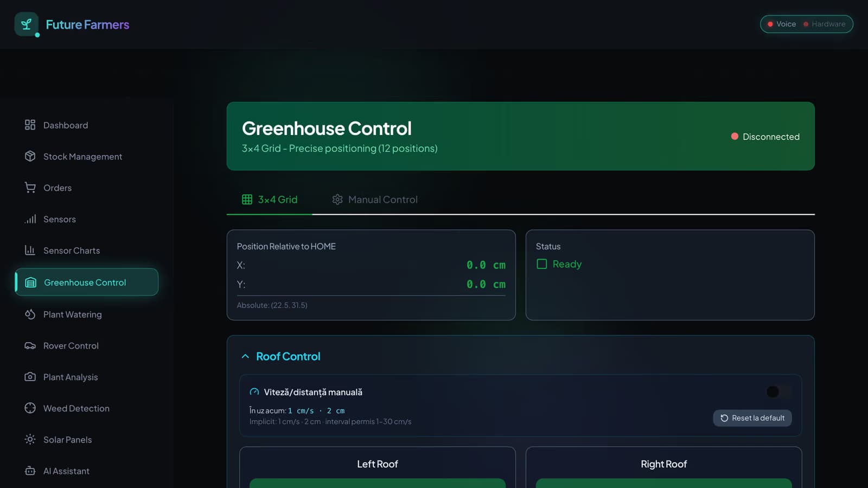The image size is (868, 488).
Task: Click the Sensor Charts bar chart icon
Action: pyautogui.click(x=30, y=251)
